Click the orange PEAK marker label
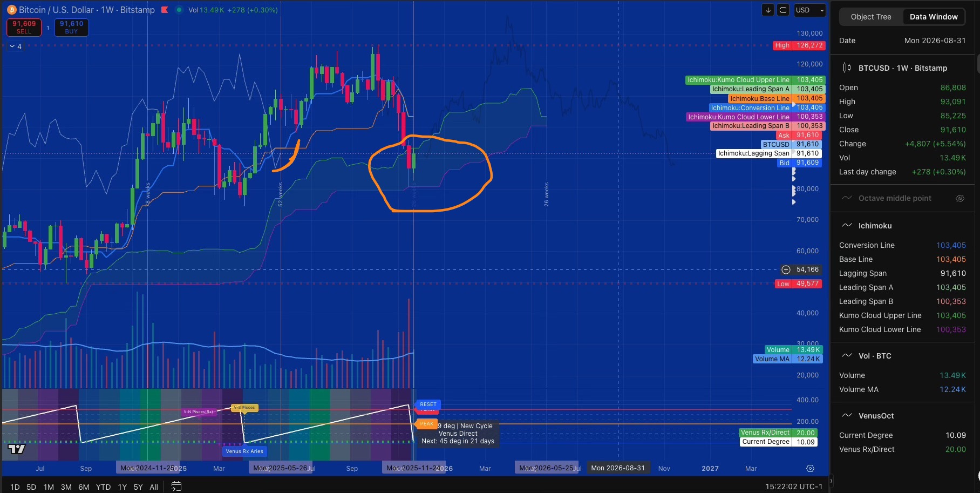The height and width of the screenshot is (493, 980). click(x=426, y=424)
